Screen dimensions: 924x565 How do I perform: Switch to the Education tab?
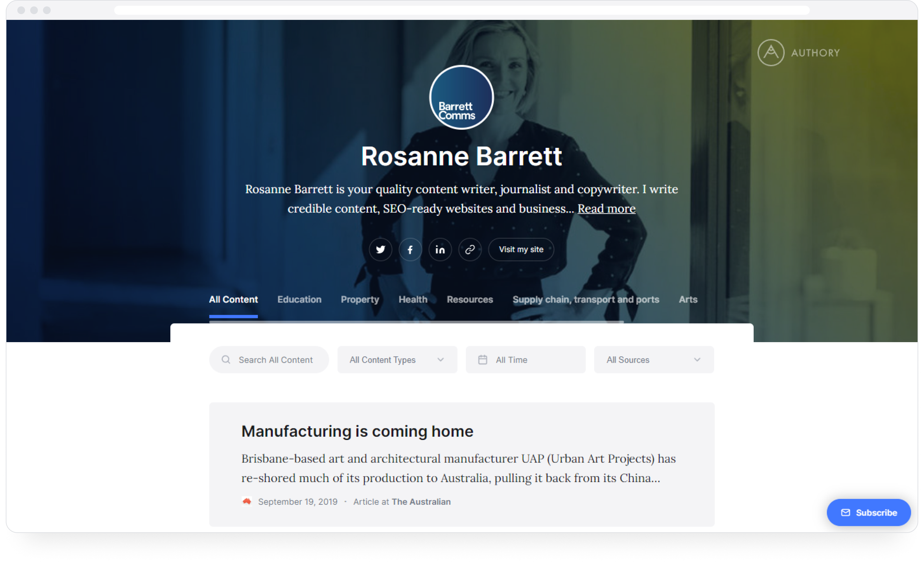[299, 299]
